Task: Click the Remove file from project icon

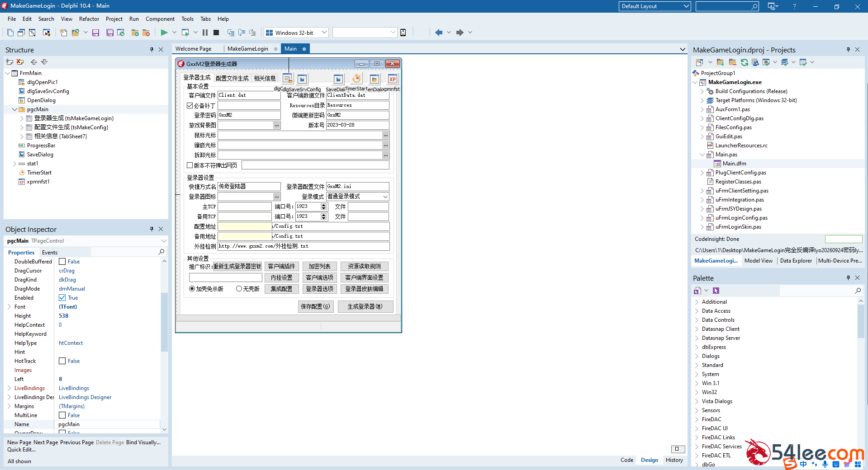Action: (x=146, y=33)
